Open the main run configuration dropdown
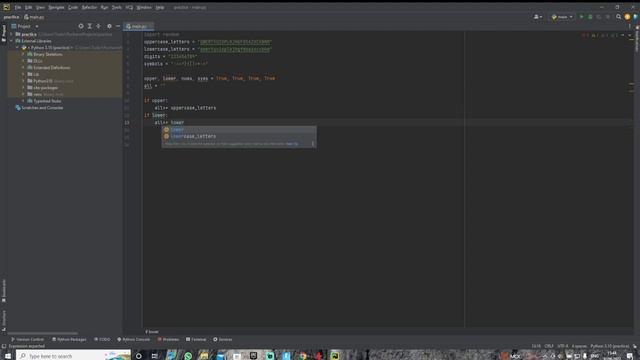Image resolution: width=640 pixels, height=360 pixels. click(x=562, y=17)
